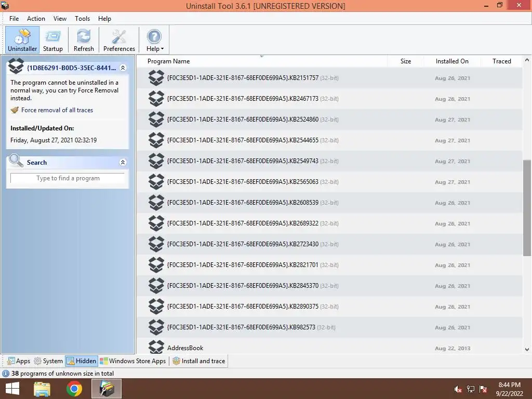Open Preferences from the toolbar
Screen dimensions: 532x399
tap(119, 39)
